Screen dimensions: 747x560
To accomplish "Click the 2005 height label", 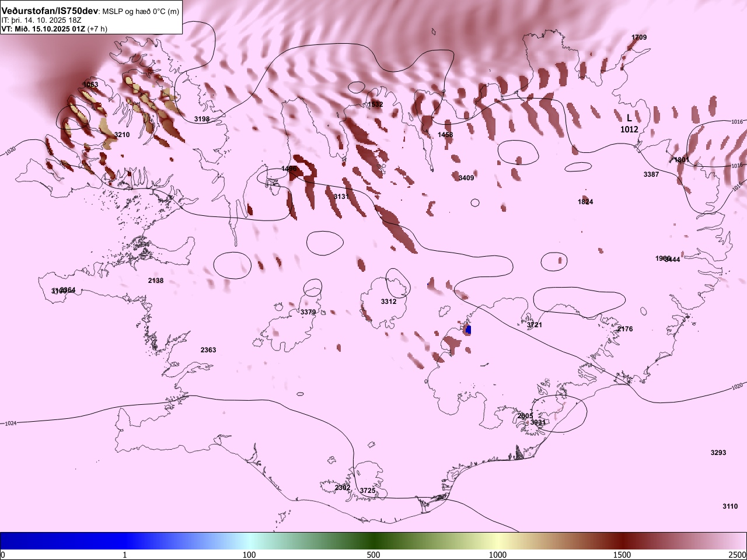I will (525, 416).
